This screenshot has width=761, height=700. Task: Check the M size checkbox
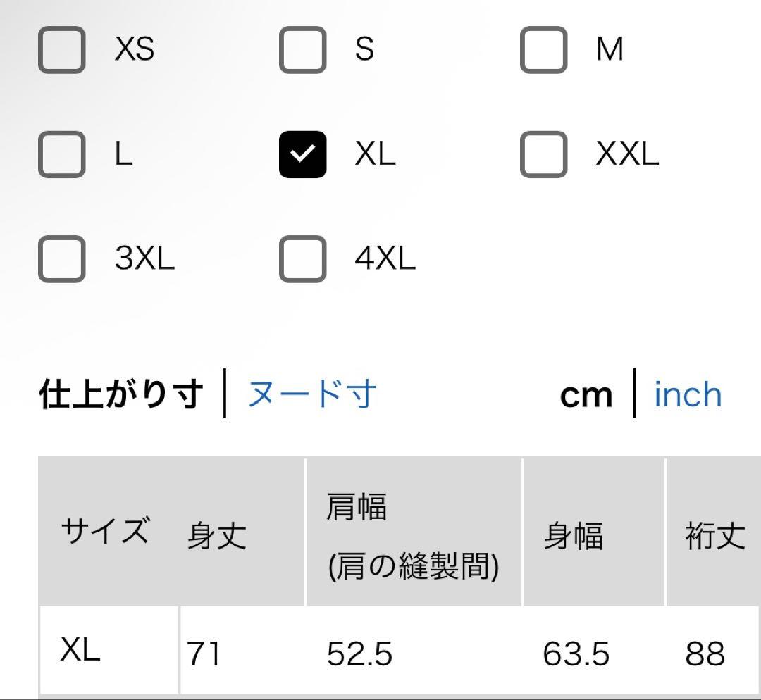[543, 50]
